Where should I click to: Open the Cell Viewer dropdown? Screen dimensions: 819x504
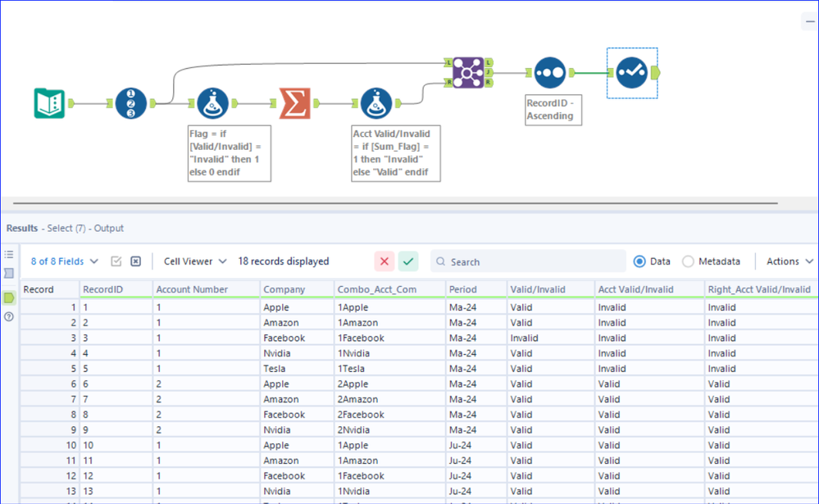pyautogui.click(x=195, y=261)
